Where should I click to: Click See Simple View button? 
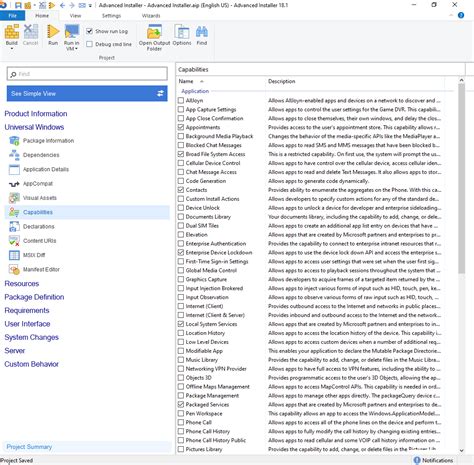[x=87, y=94]
